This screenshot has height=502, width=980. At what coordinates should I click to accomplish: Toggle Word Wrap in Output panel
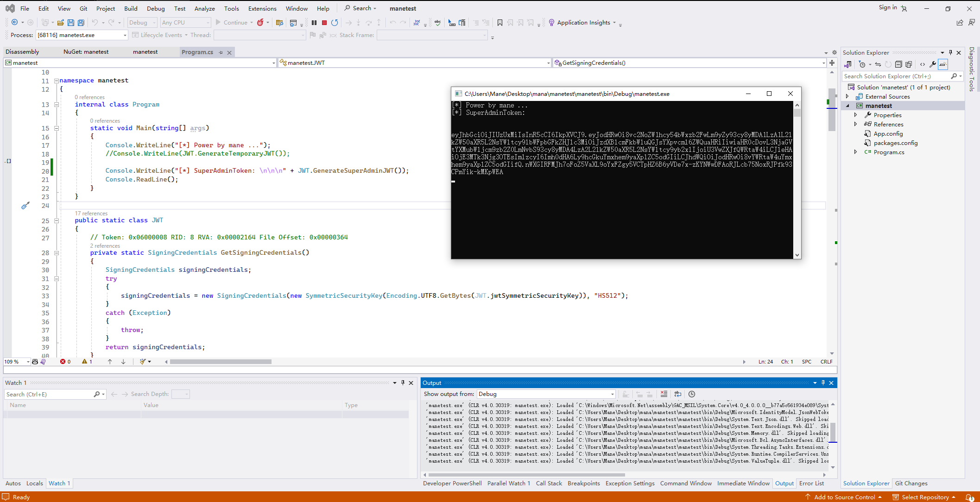pos(678,394)
